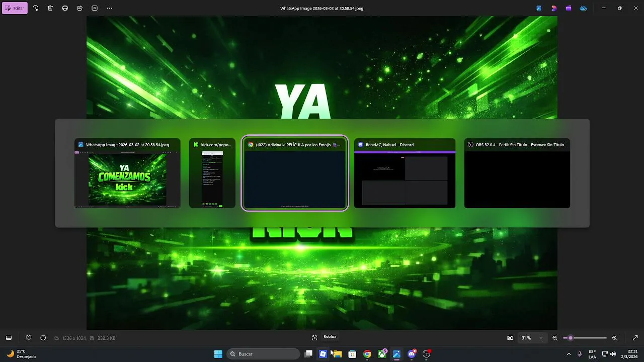644x362 pixels.
Task: Share the image with the share icon
Action: pos(80,8)
